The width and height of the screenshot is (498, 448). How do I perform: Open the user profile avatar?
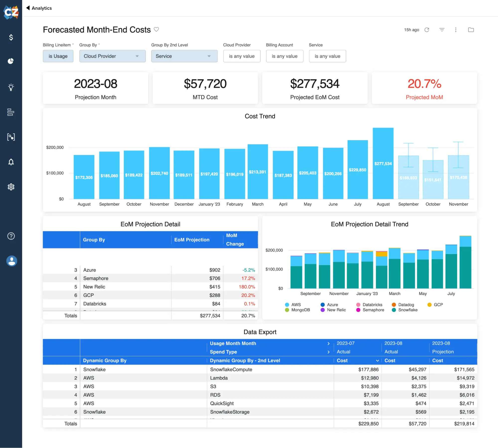(x=12, y=261)
